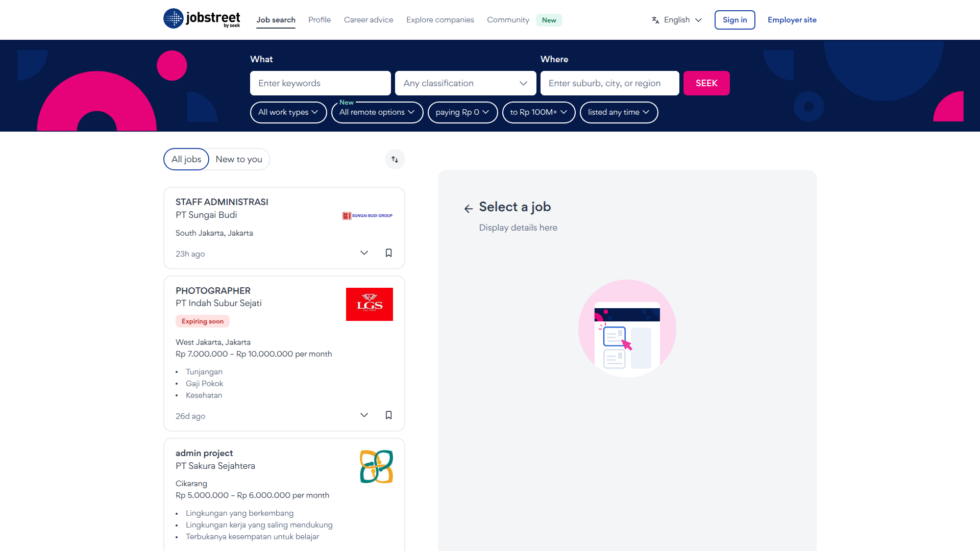Click the Display details here text
Image resolution: width=980 pixels, height=551 pixels.
click(518, 228)
